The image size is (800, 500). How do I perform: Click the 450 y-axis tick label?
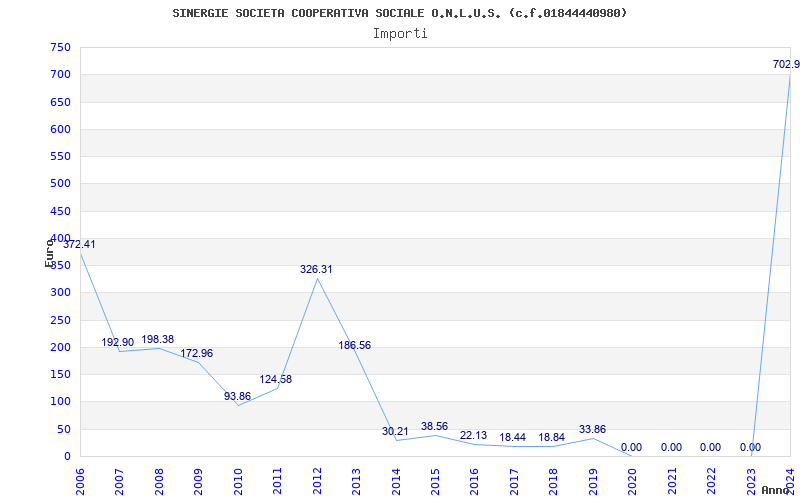[x=60, y=211]
